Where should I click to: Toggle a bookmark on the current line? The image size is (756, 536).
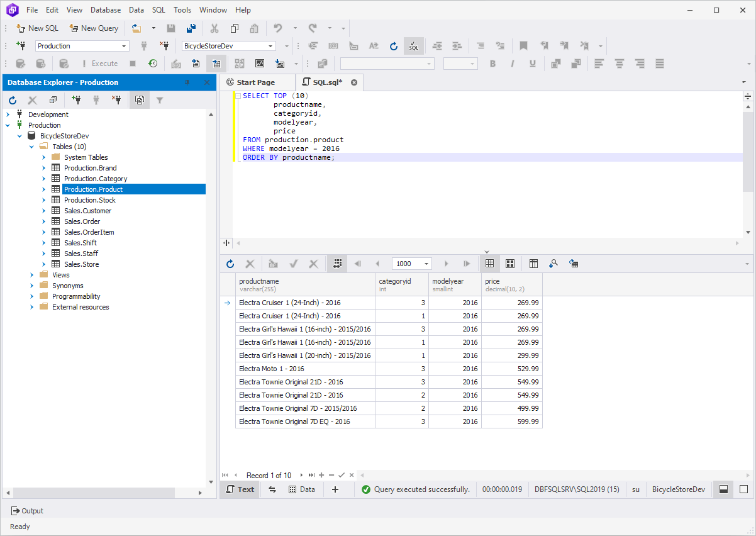click(x=524, y=45)
